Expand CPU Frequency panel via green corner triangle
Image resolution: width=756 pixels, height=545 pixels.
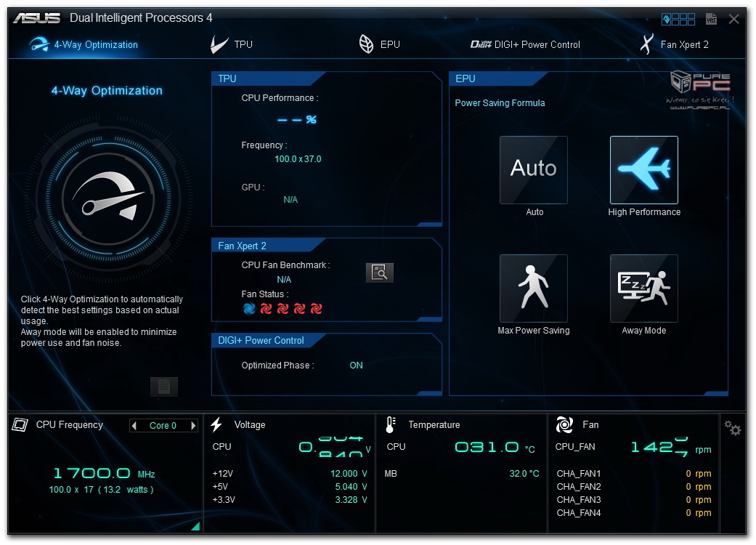point(195,527)
